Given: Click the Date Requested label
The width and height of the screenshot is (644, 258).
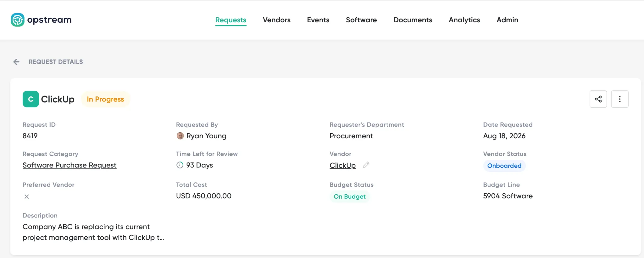Looking at the screenshot, I should [x=508, y=125].
